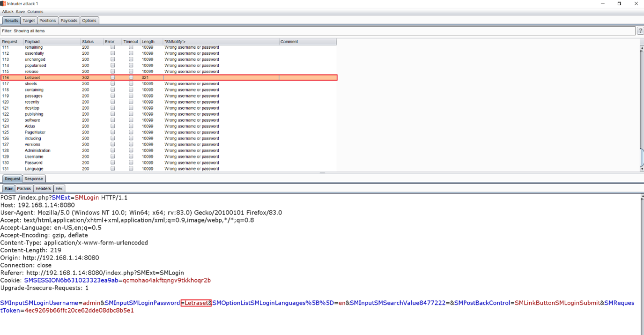The image size is (644, 335).
Task: Click the Burp Suite icon in title bar
Action: pos(3,3)
